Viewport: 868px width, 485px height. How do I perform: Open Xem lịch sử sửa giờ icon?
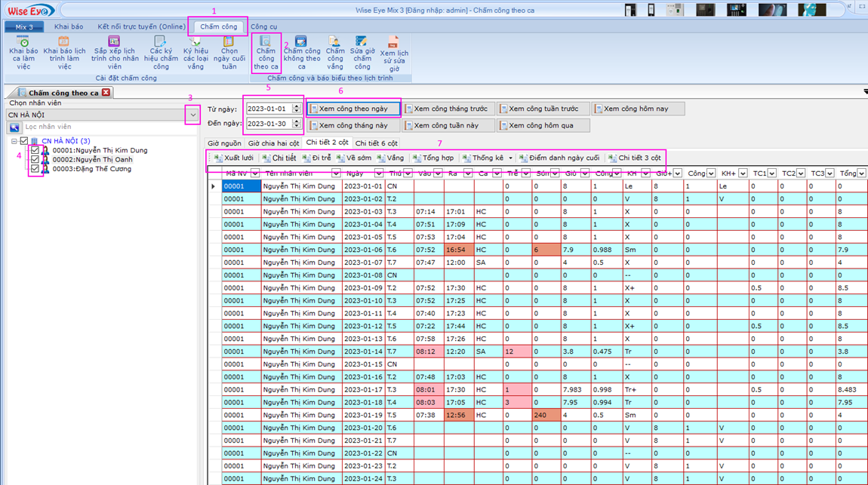393,44
